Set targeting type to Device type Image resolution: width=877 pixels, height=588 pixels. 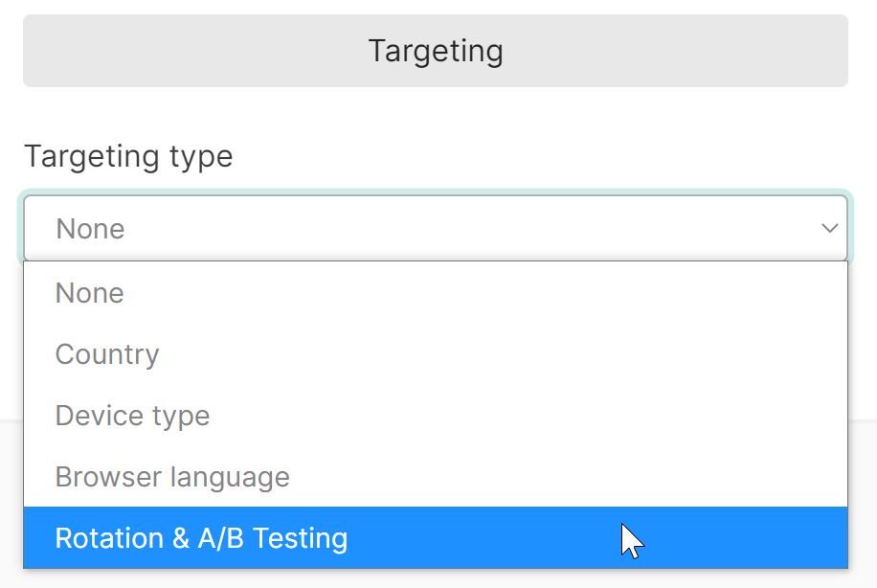click(435, 416)
